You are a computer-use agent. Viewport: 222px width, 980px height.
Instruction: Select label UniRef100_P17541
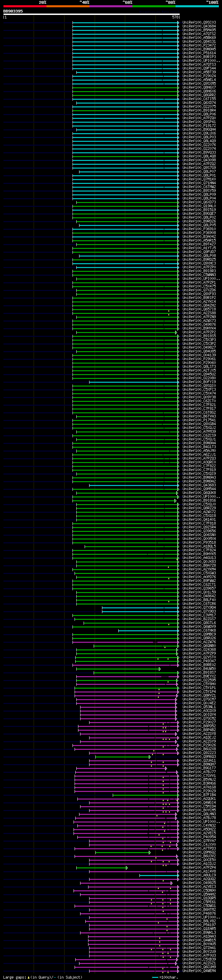199,420
